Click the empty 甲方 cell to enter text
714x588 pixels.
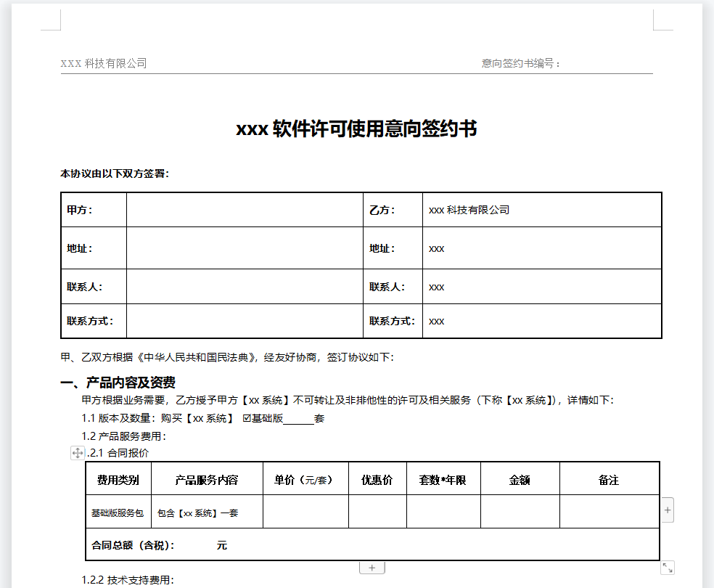point(243,210)
